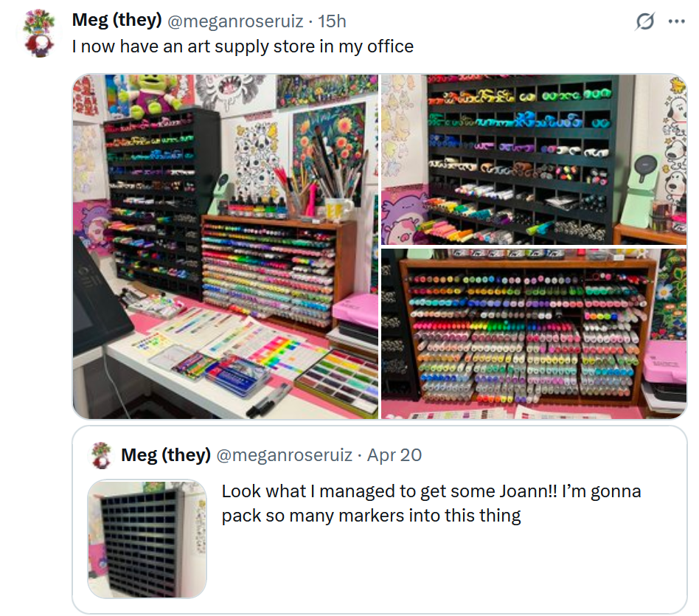
Task: Click the @meganroseruiz handle in quoted tweet
Action: [285, 455]
